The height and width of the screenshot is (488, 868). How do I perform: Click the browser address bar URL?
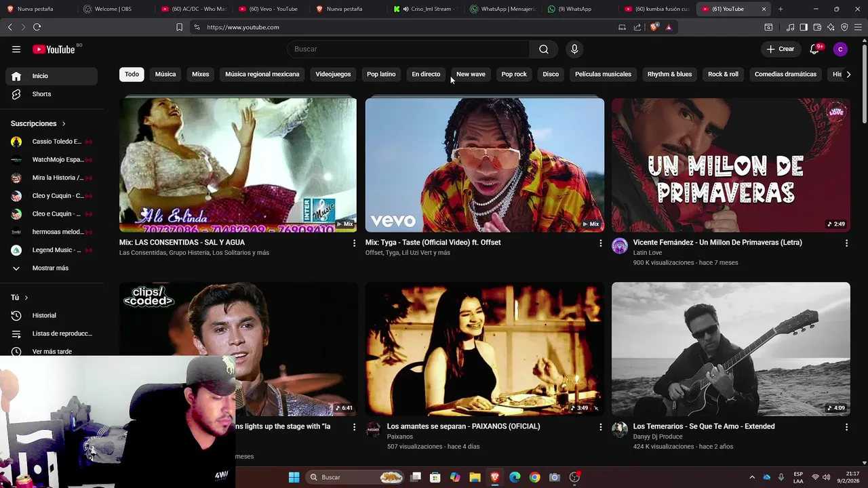(243, 27)
